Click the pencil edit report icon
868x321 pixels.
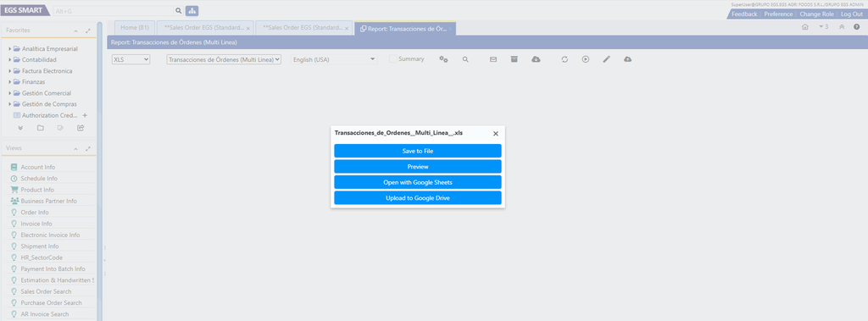pyautogui.click(x=607, y=59)
